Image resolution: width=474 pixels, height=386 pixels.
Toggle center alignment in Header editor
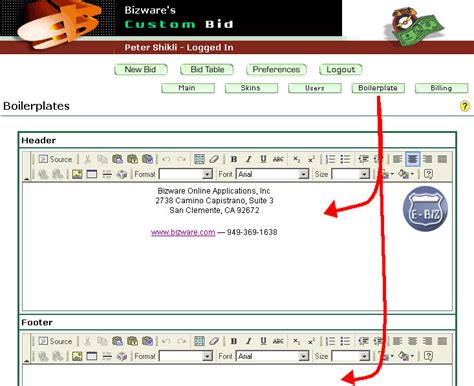pyautogui.click(x=413, y=159)
